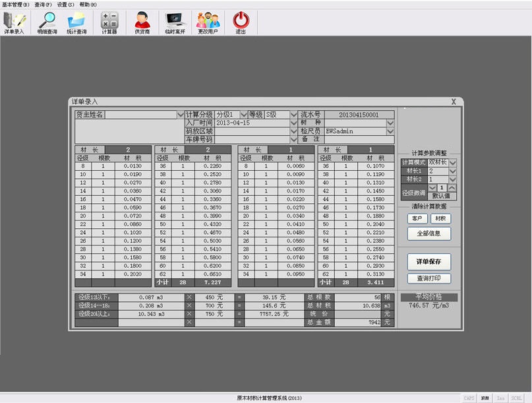
Task: Click the red 退出 exit power icon
Action: pyautogui.click(x=241, y=22)
